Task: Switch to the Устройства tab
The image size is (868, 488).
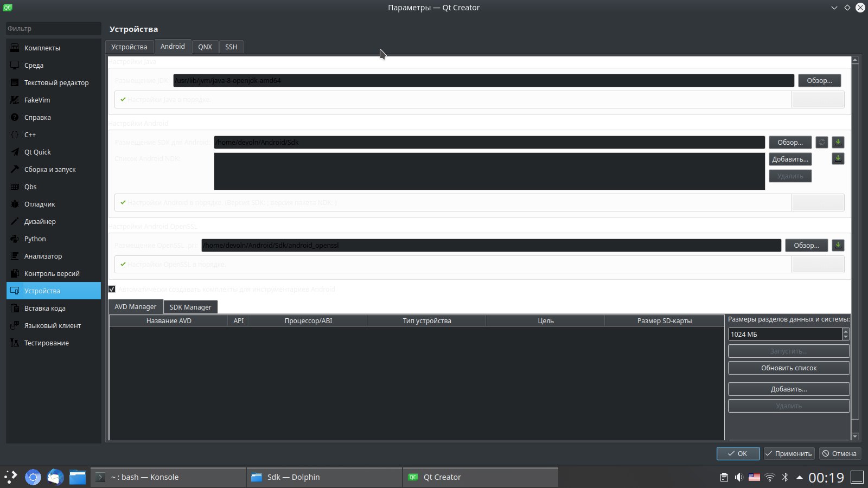Action: (x=129, y=47)
